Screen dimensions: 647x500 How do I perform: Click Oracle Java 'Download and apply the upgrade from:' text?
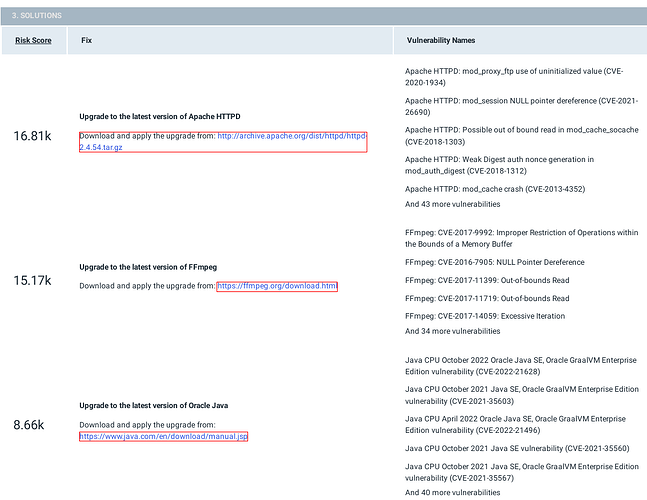[x=147, y=425]
